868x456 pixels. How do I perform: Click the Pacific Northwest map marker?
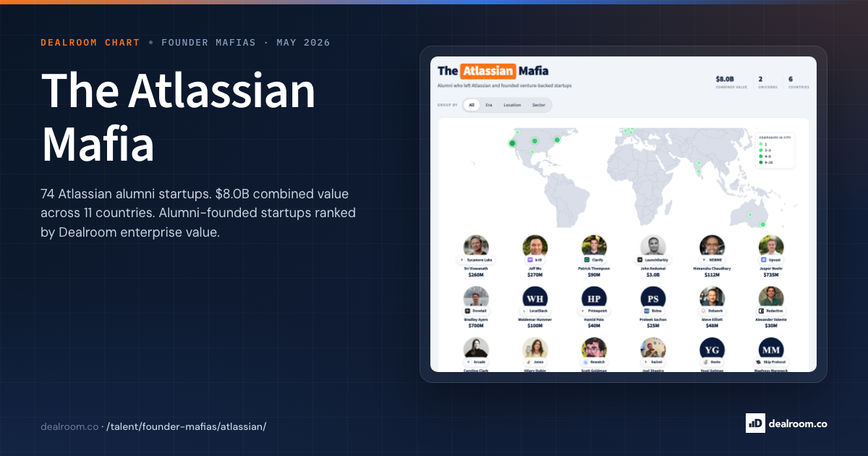(x=517, y=132)
